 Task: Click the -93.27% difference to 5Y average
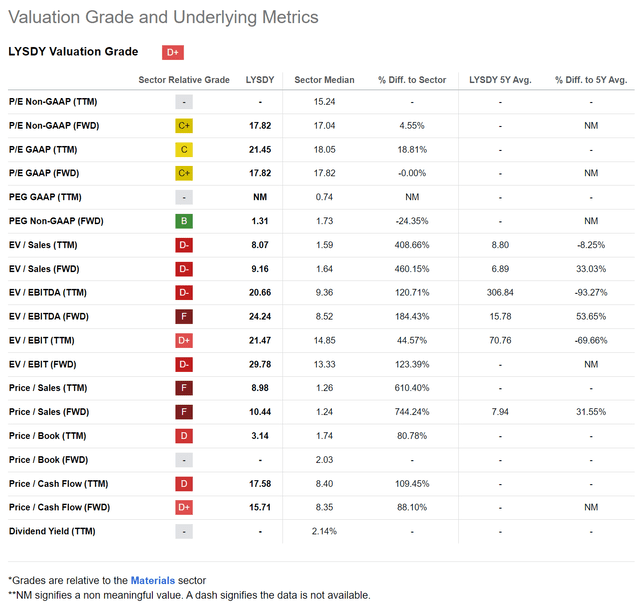[x=591, y=292]
